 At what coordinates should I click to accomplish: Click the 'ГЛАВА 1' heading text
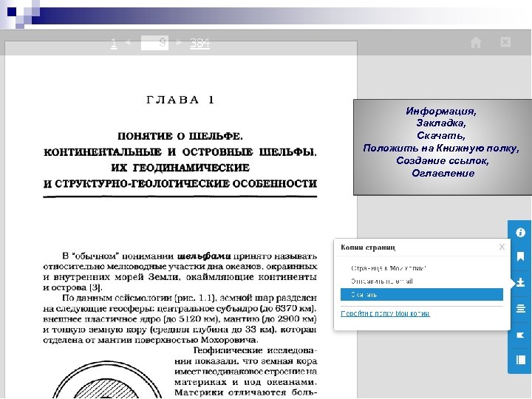tap(180, 100)
